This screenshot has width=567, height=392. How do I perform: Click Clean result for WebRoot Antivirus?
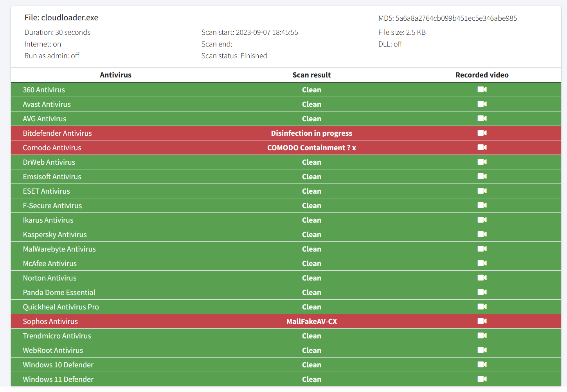coord(311,350)
